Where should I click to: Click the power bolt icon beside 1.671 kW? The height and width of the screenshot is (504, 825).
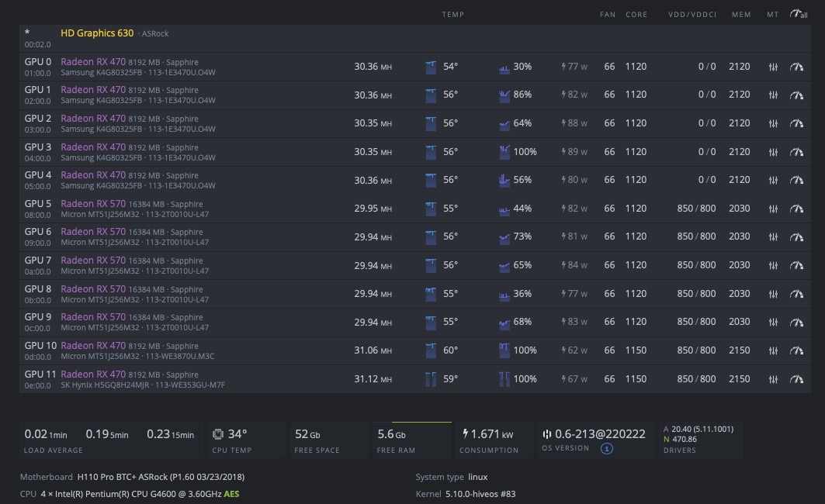click(465, 434)
